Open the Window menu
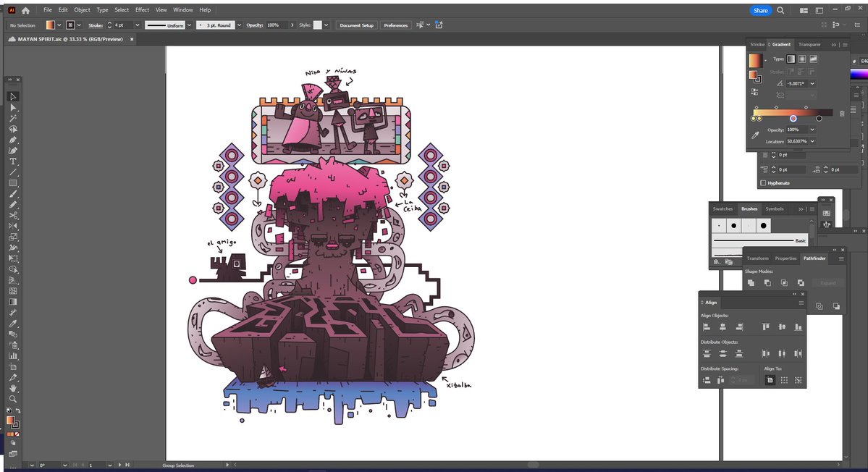868x472 pixels. [182, 10]
